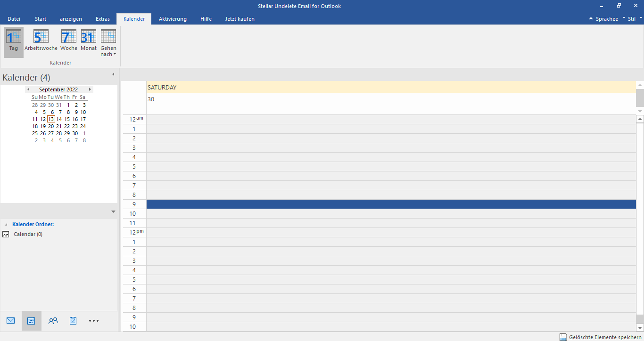The image size is (644, 341).
Task: Open the Tasks clipboard icon
Action: click(x=73, y=321)
